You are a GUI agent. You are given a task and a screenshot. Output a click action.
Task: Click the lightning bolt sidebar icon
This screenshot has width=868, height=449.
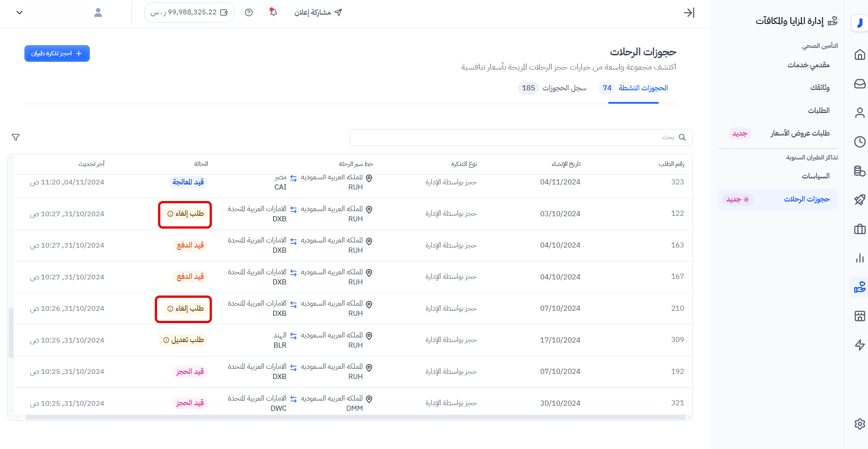[x=860, y=345]
